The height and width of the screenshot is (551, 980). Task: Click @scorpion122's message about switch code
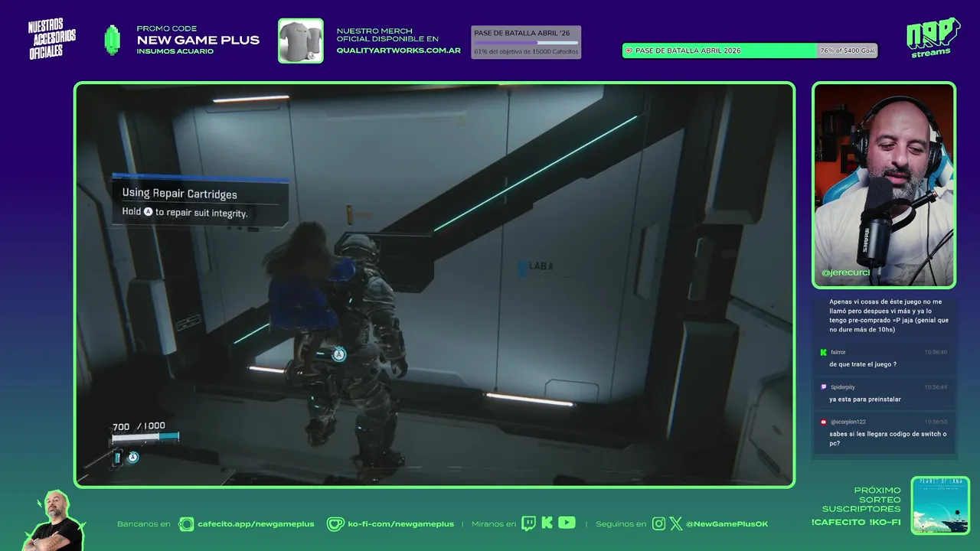click(x=887, y=439)
